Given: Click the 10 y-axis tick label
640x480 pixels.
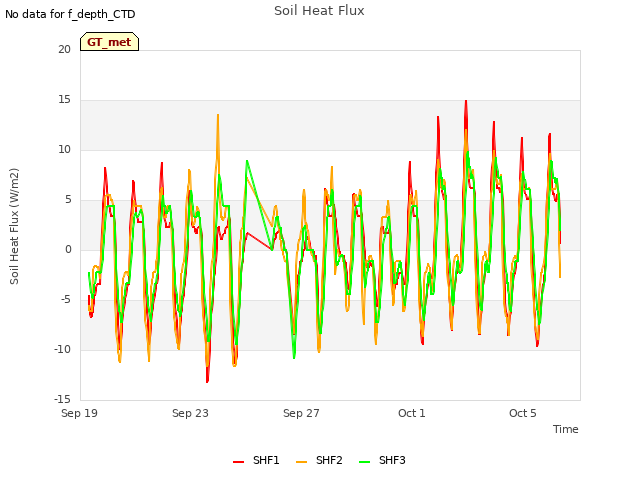Looking at the screenshot, I should click(x=64, y=149).
